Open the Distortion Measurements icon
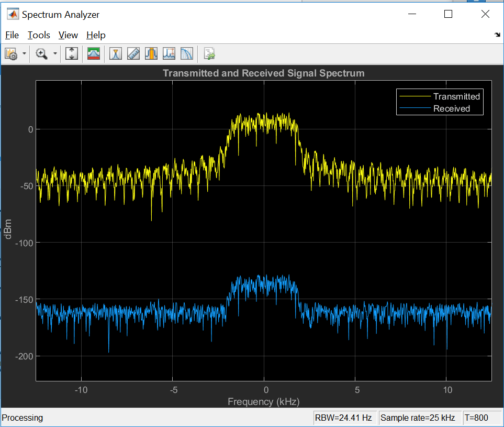The width and height of the screenshot is (504, 427). (169, 54)
